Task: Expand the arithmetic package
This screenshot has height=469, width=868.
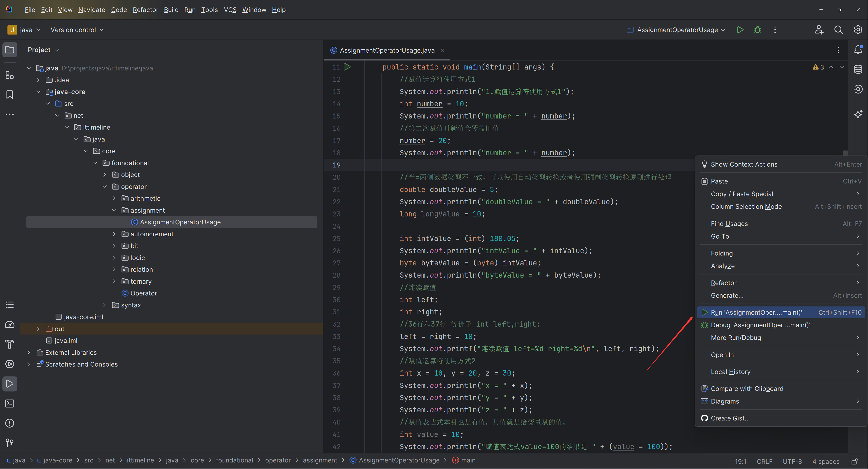Action: point(114,198)
